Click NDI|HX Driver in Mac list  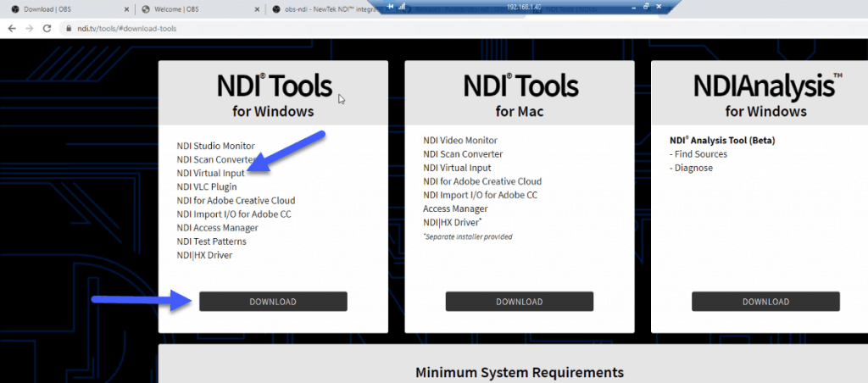click(x=453, y=223)
